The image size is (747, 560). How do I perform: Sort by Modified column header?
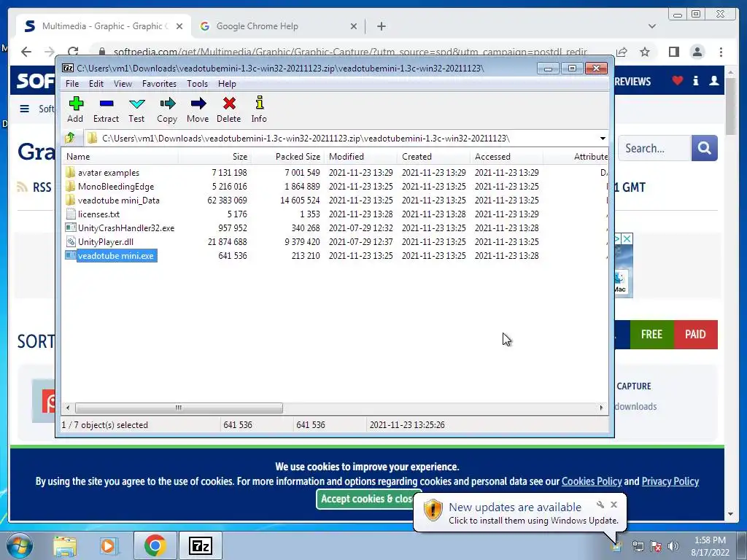point(360,157)
